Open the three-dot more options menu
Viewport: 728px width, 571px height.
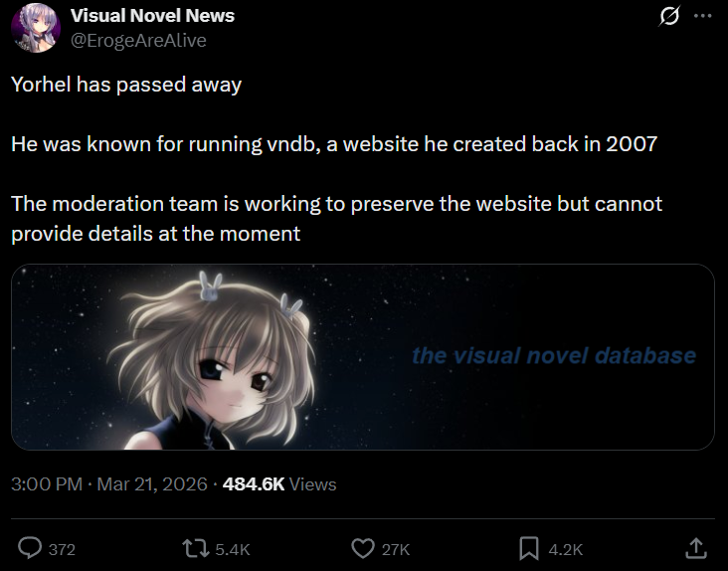(x=702, y=16)
